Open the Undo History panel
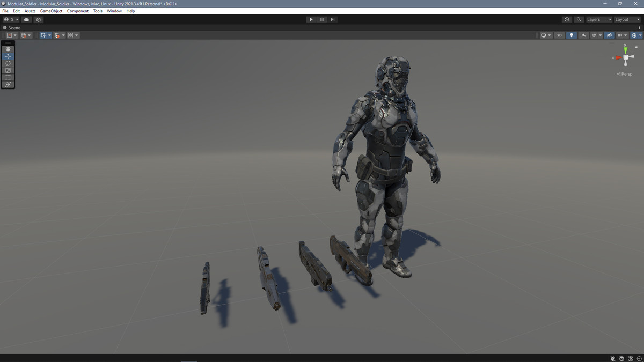 click(x=567, y=19)
